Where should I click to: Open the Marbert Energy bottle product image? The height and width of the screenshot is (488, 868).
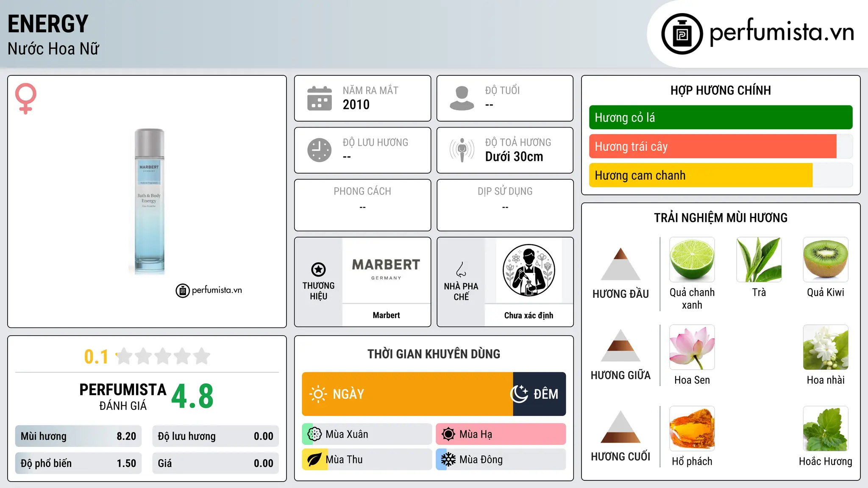(149, 201)
